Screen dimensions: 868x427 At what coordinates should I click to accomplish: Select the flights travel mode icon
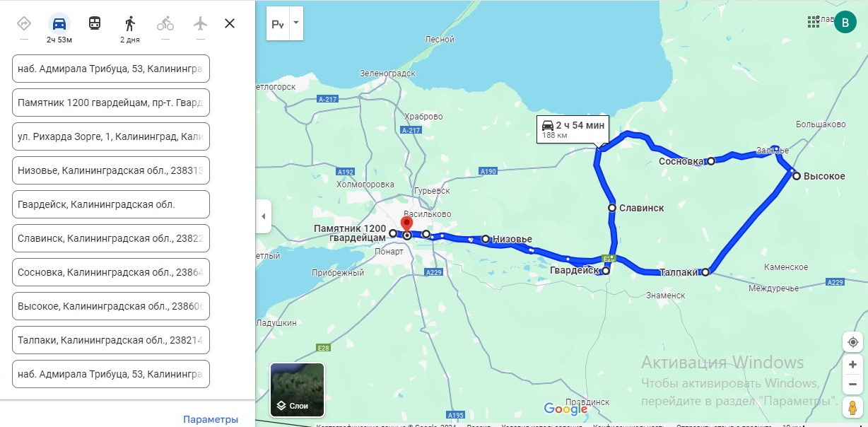click(201, 23)
